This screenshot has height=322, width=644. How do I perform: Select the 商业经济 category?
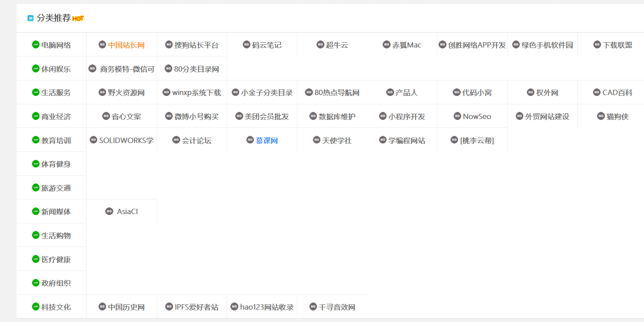pos(56,116)
